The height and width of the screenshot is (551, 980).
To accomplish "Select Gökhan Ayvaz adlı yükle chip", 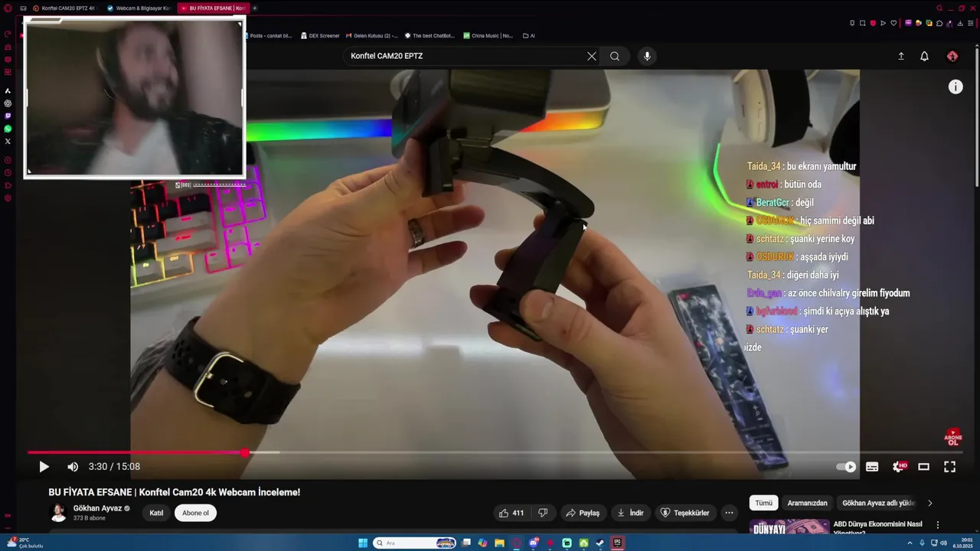I will coord(878,503).
